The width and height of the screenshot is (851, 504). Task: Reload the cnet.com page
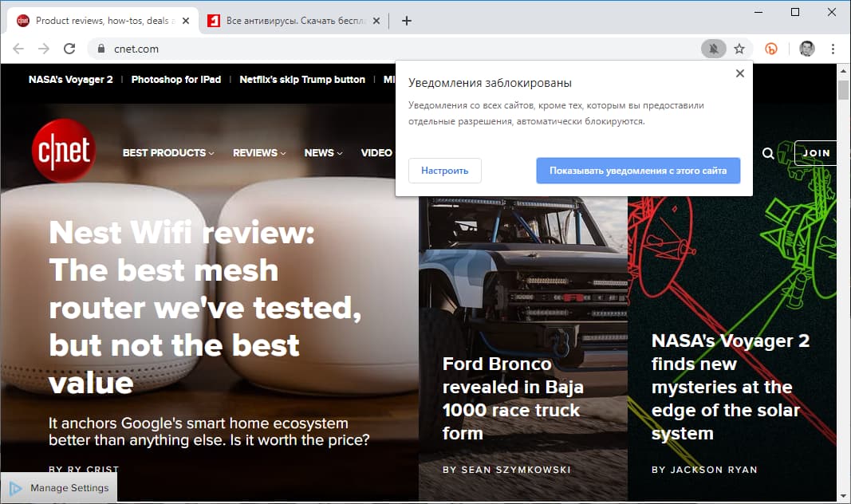click(x=69, y=49)
